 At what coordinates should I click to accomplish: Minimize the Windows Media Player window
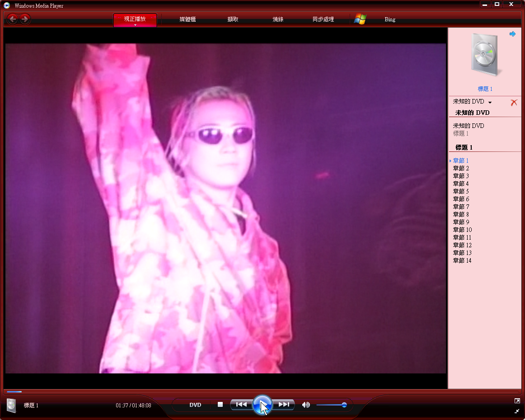(484, 5)
